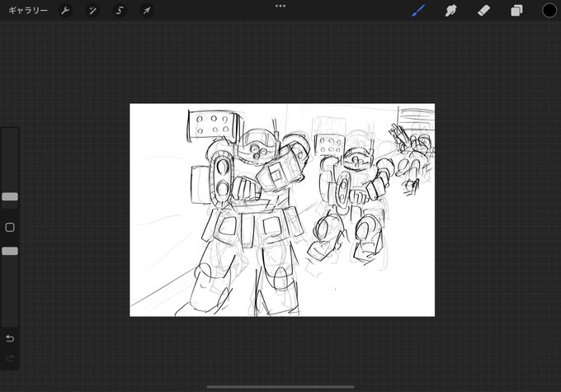The width and height of the screenshot is (561, 392).
Task: Select the Smudge tool
Action: click(x=450, y=11)
